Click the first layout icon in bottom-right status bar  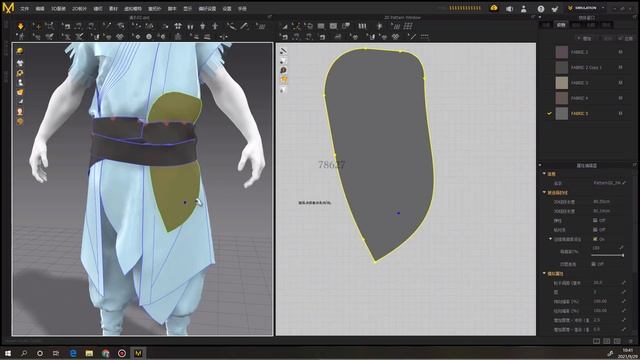coord(596,341)
